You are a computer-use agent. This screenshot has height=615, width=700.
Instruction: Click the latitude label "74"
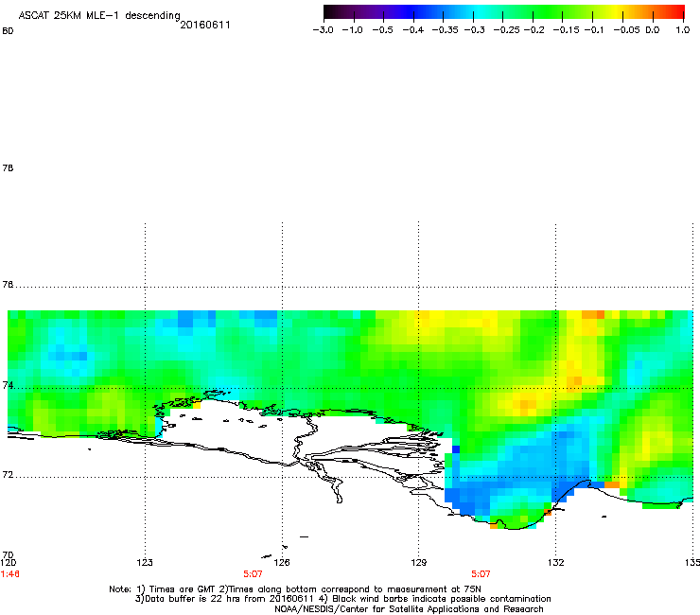pos(8,385)
